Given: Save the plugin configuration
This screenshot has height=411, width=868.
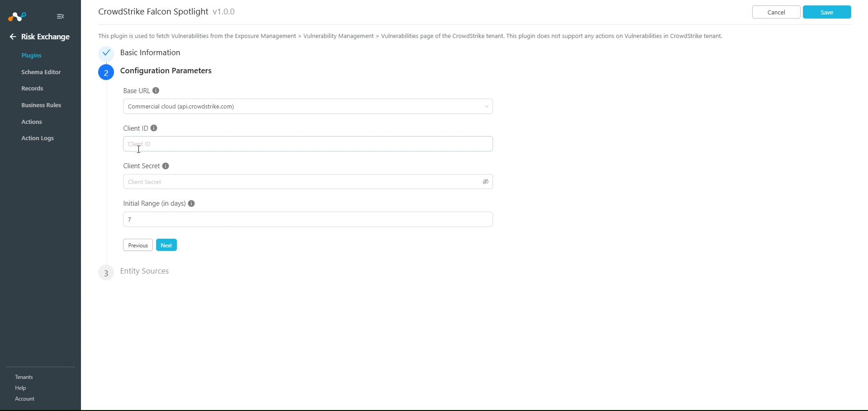Looking at the screenshot, I should pos(827,12).
